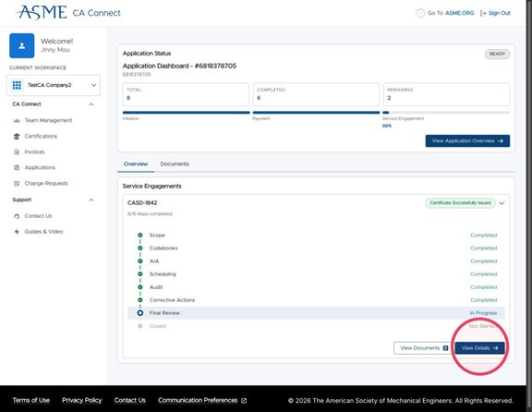This screenshot has height=412, width=532.
Task: Open Privacy Policy footer link
Action: [x=82, y=401]
